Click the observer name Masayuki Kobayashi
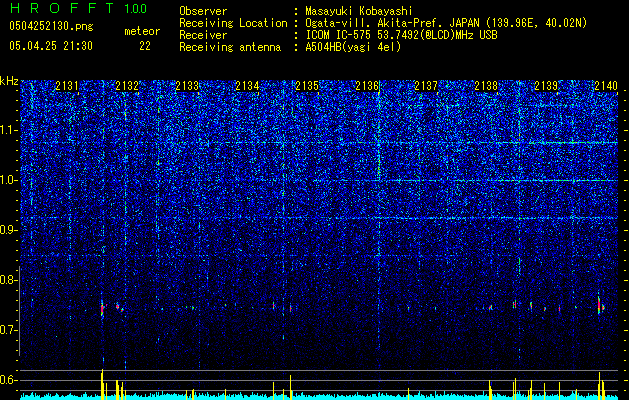Viewport: 629px width, 400px height. 359,11
